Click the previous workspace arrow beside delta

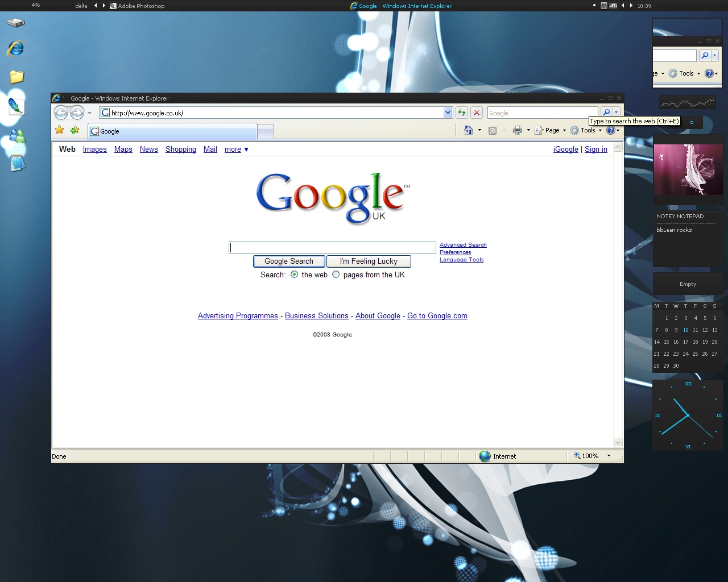coord(96,6)
